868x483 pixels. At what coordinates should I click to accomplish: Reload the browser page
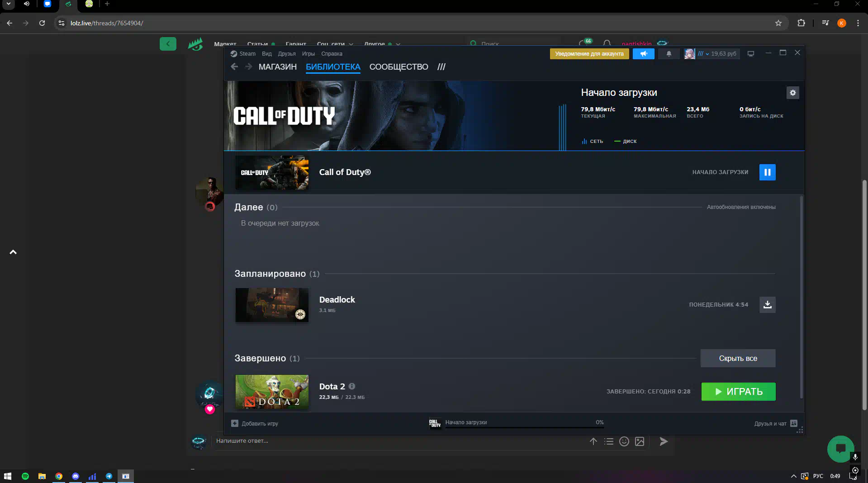(42, 23)
